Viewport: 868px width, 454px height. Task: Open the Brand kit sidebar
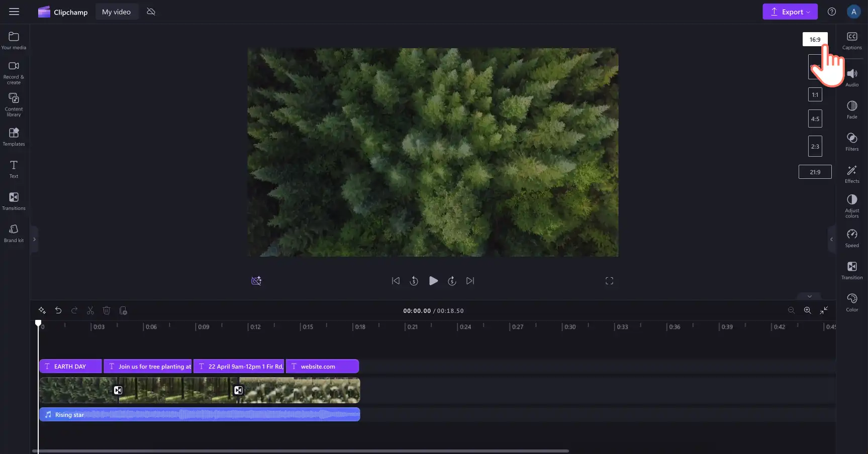pos(14,233)
